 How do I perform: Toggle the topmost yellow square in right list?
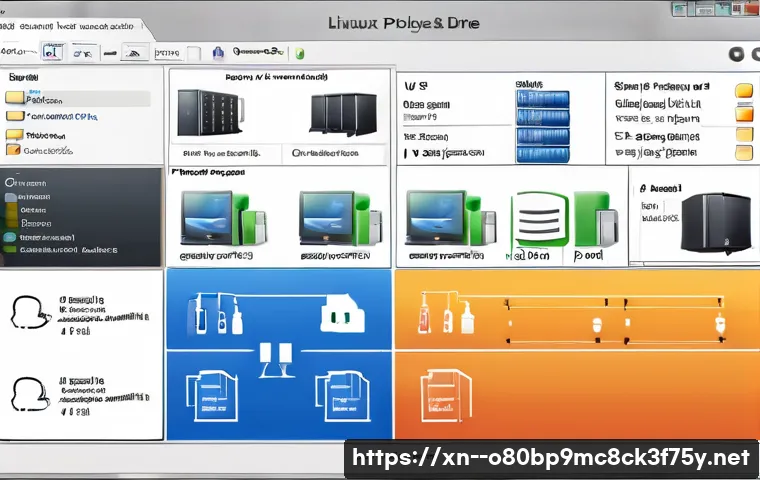coord(745,91)
